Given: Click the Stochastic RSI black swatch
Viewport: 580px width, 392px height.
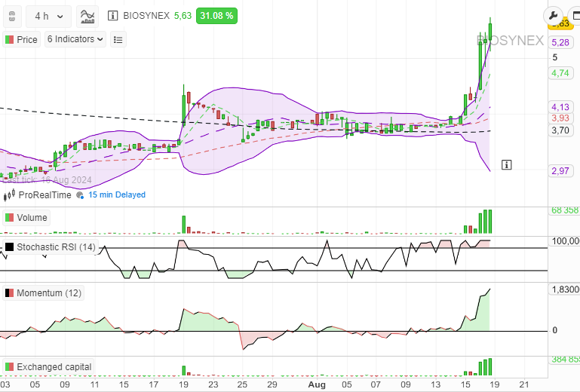Looking at the screenshot, I should click(9, 247).
